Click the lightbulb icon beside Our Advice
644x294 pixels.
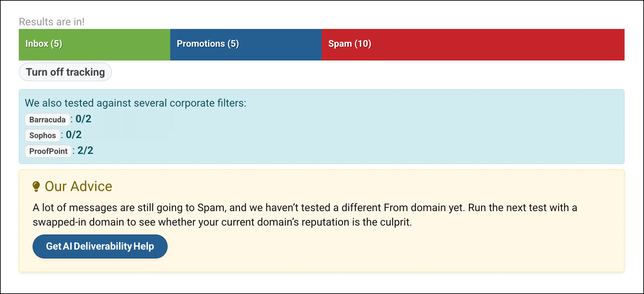click(x=36, y=186)
